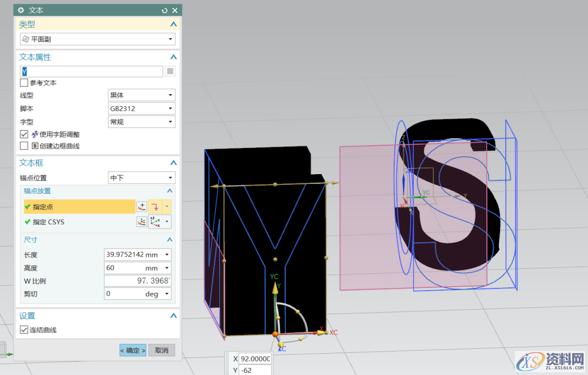Open the dialog settings gear icon

pos(21,10)
